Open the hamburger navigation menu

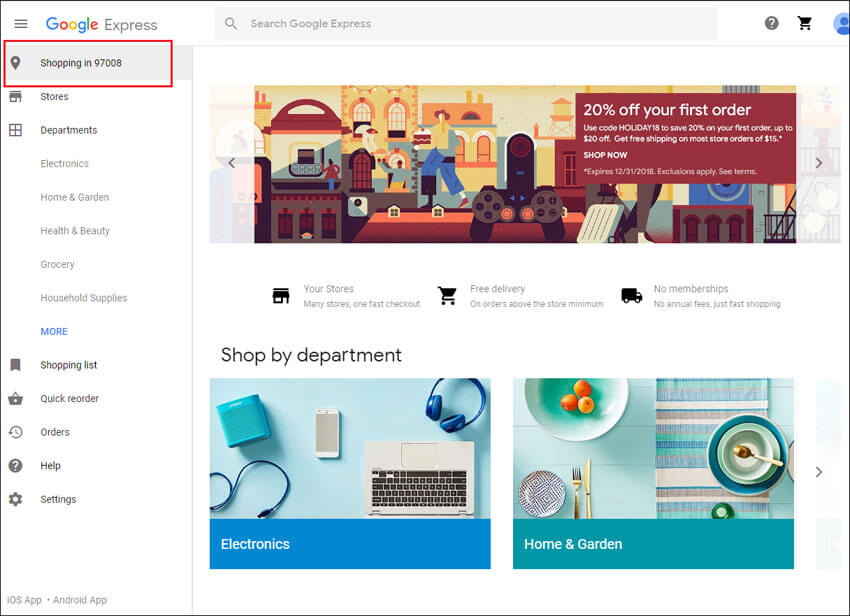(21, 24)
